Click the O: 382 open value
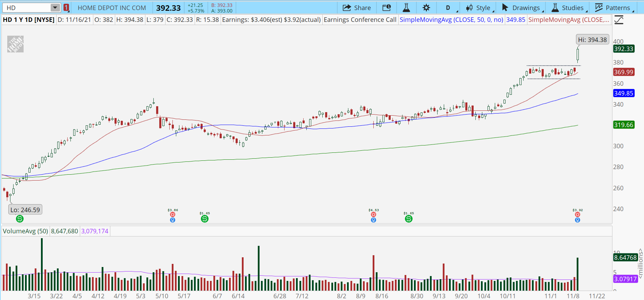The image size is (644, 300). [104, 20]
